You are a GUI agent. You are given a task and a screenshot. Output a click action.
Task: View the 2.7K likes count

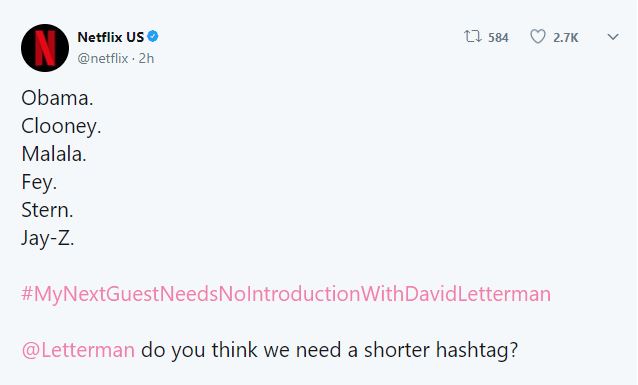[x=566, y=38]
